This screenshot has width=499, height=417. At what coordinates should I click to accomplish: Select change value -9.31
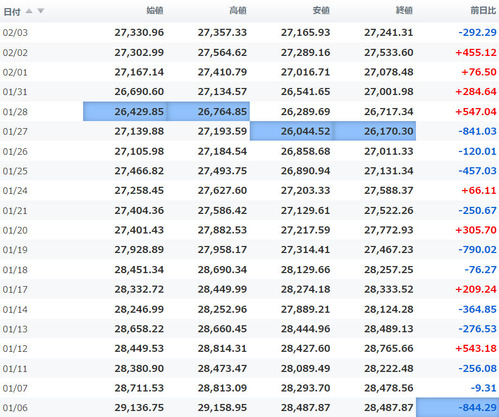484,388
